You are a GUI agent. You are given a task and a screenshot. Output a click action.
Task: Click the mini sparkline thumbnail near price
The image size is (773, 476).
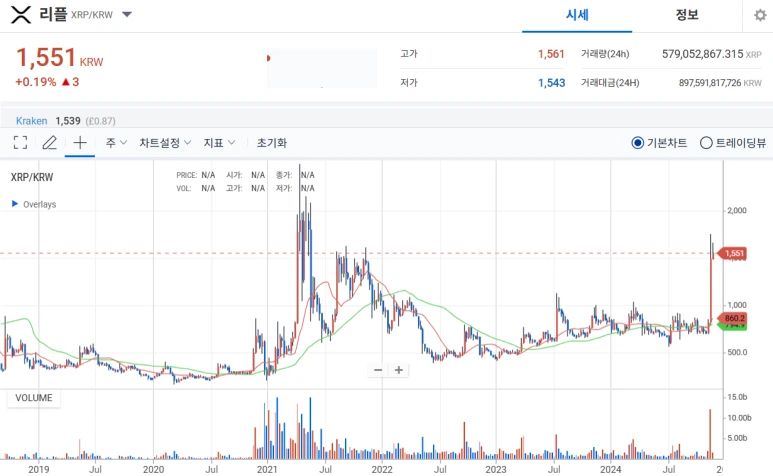point(322,68)
